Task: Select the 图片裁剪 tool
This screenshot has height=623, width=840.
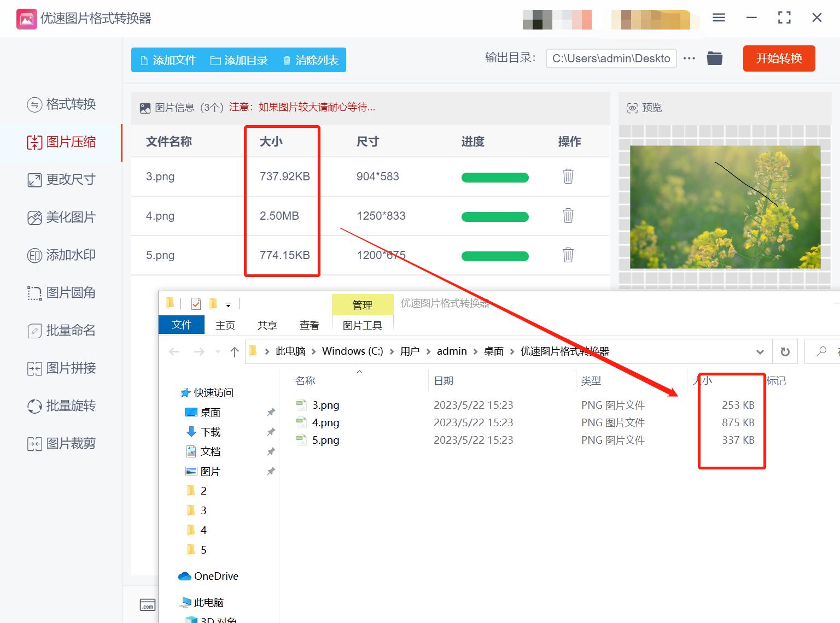Action: click(62, 443)
